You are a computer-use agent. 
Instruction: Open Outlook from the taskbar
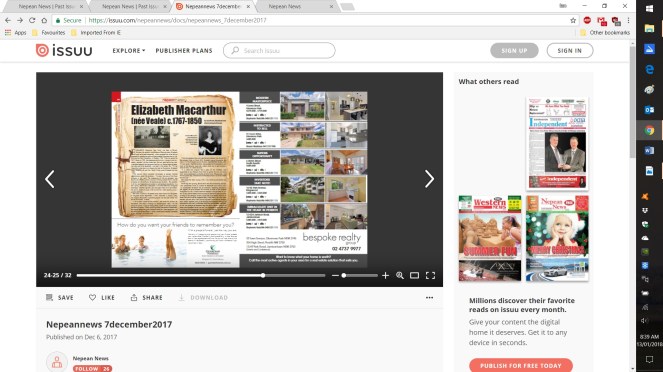[x=649, y=109]
